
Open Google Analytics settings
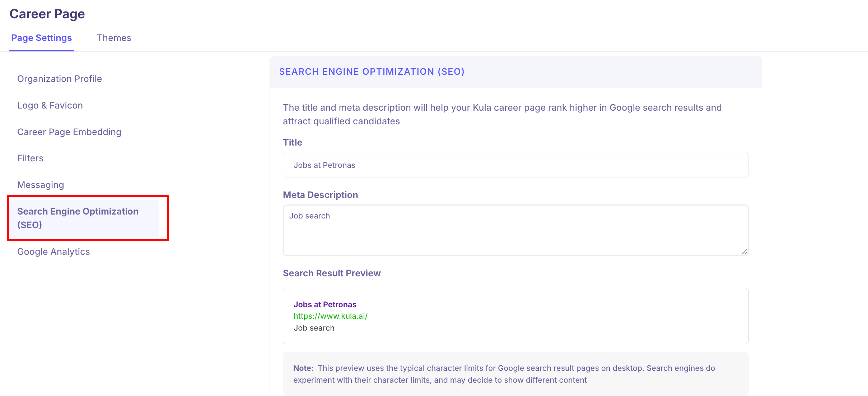point(53,252)
